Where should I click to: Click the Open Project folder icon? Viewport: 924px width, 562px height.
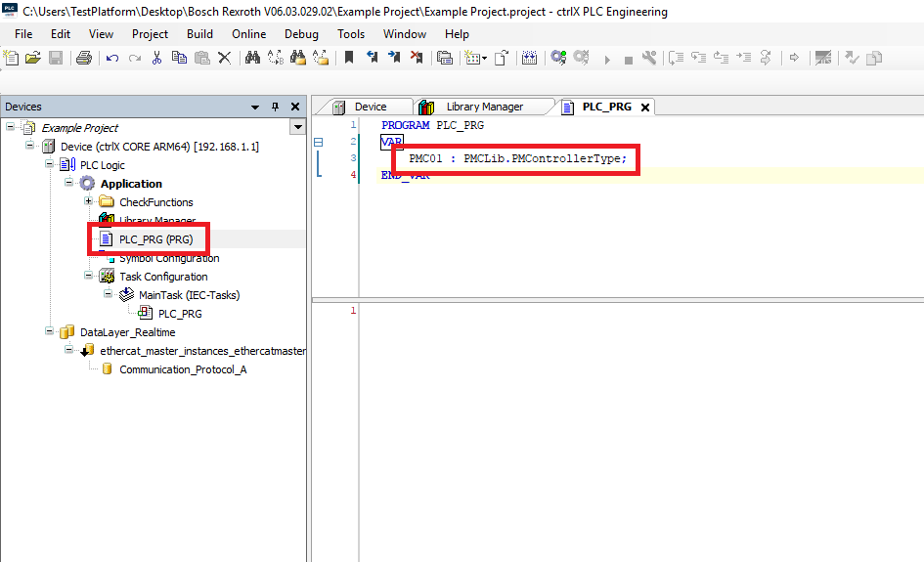[33, 59]
